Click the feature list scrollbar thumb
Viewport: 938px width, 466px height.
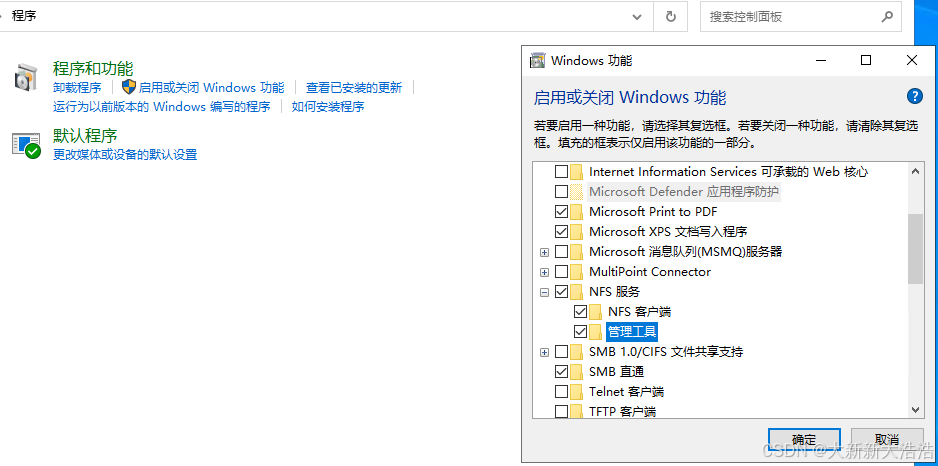[x=915, y=248]
